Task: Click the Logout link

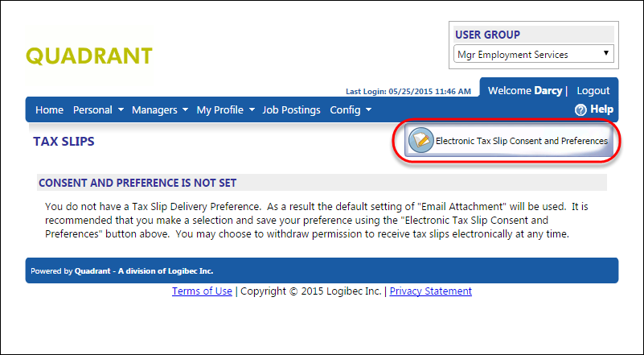Action: 593,91
